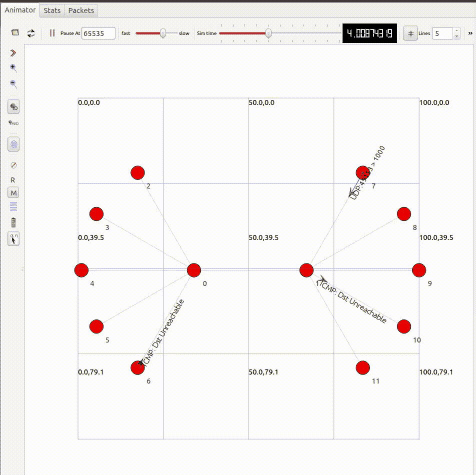Viewport: 476px width, 475px height.
Task: Click the ICMP Dst Unreachable label near node 10
Action: pos(353,302)
